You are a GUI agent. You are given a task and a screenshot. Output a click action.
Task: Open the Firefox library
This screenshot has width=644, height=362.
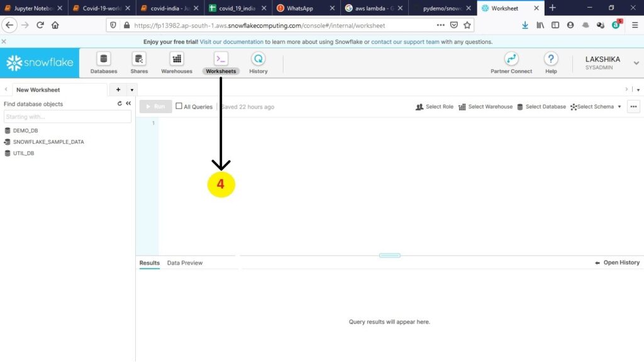coord(540,25)
